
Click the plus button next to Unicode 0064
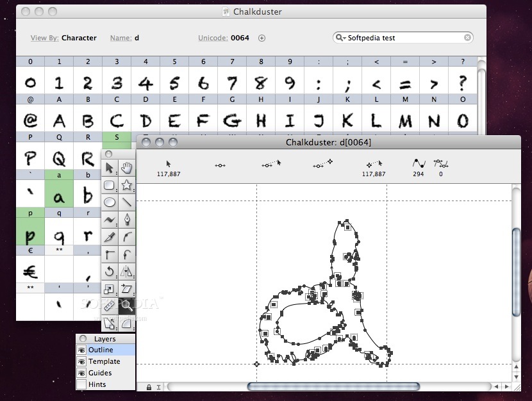tap(262, 38)
